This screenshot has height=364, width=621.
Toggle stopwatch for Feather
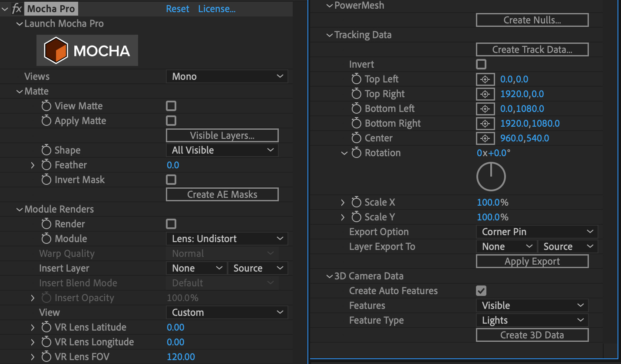point(46,165)
